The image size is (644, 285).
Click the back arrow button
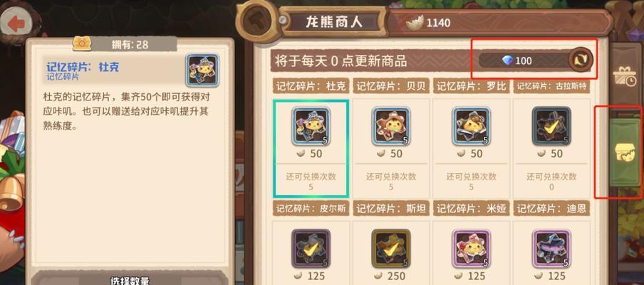[16, 24]
